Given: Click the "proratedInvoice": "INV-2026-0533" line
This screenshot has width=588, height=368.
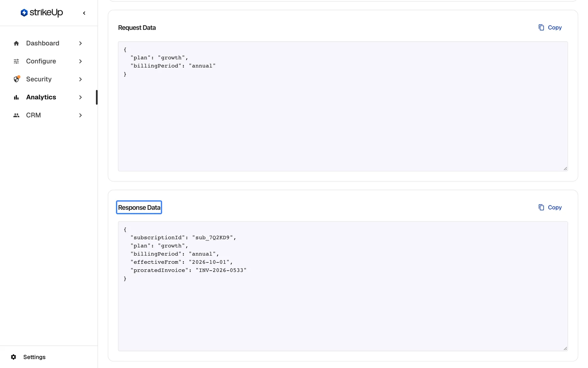Looking at the screenshot, I should (188, 270).
